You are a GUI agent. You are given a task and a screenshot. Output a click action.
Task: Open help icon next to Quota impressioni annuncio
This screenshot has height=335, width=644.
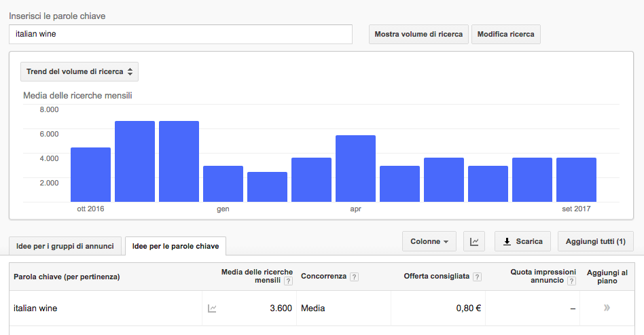(571, 281)
